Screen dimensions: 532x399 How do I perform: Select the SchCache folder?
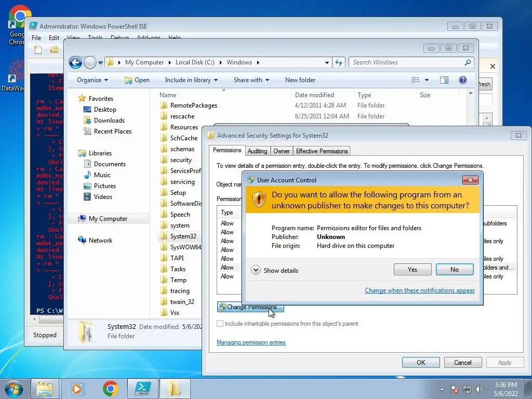pos(183,138)
